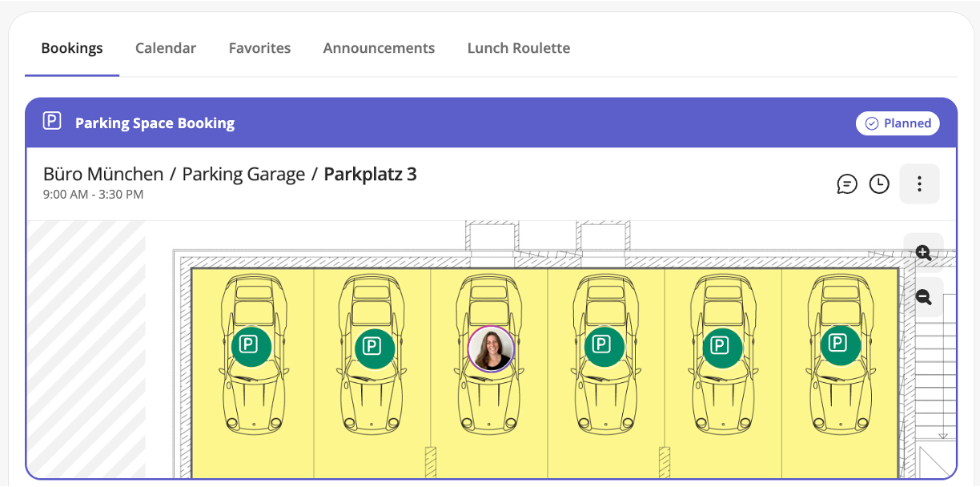Open the three-dot more options menu
Viewport: 980px width, 487px height.
click(919, 184)
